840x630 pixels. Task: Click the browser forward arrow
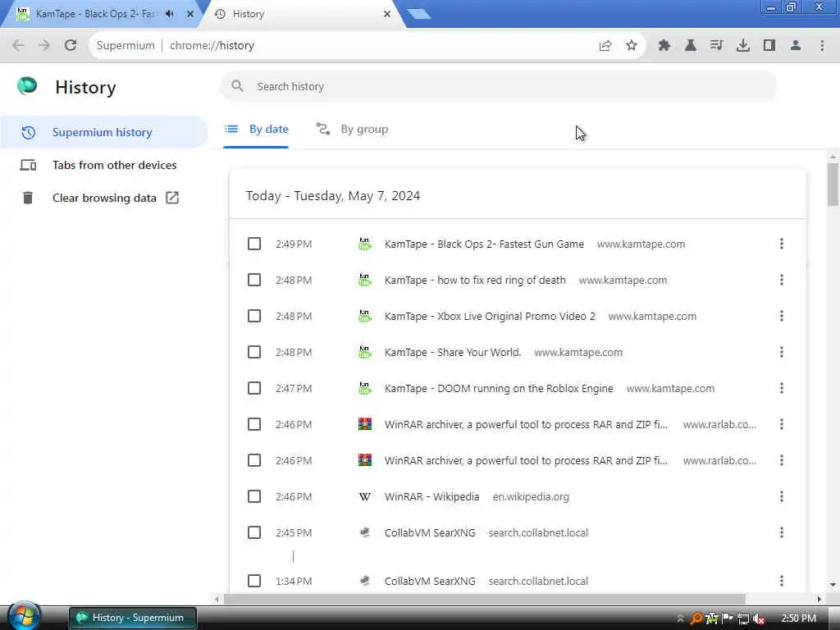(x=44, y=46)
